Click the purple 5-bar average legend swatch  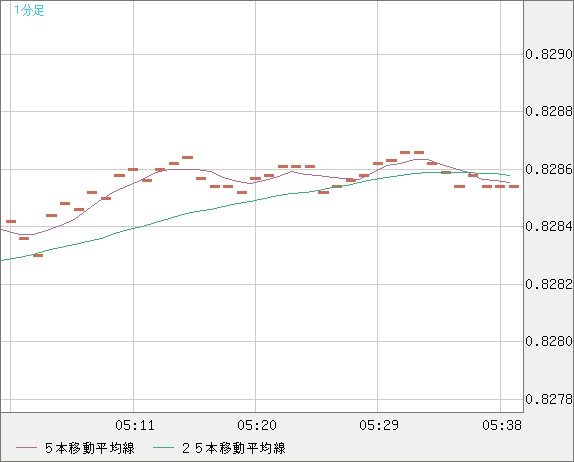coord(26,448)
